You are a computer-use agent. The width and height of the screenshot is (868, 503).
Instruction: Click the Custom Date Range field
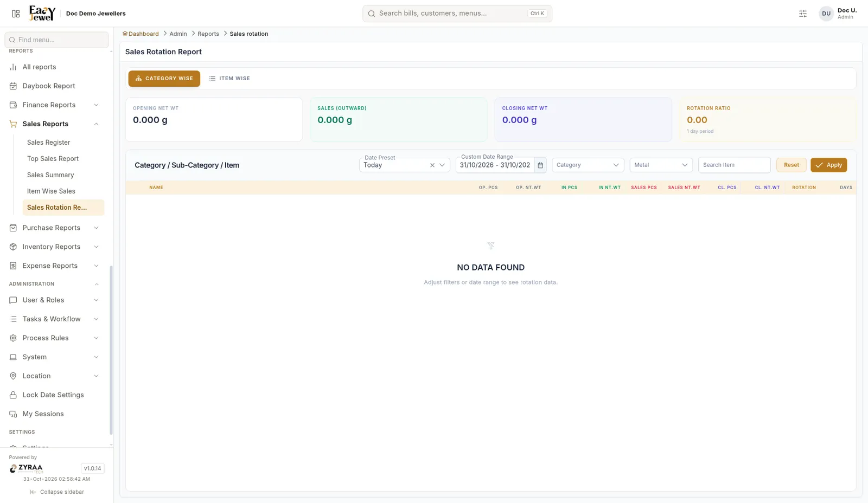[x=495, y=165]
